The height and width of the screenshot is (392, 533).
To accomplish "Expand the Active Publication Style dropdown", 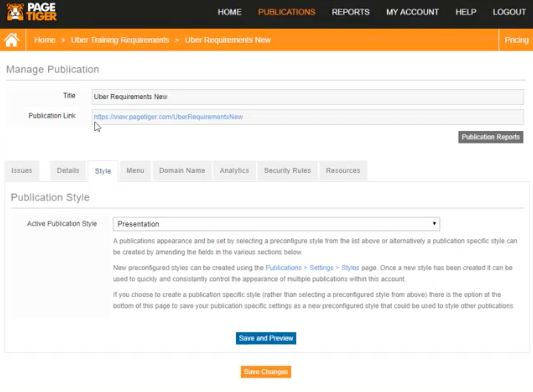I will 276,224.
